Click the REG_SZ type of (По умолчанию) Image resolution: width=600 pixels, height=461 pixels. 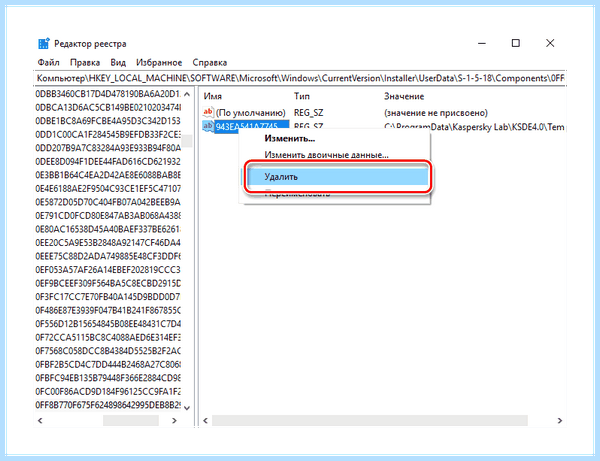tap(308, 113)
